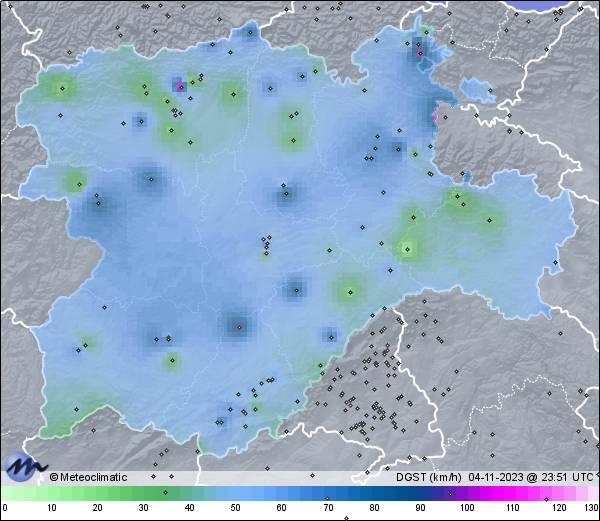Click the legend value 40
The height and width of the screenshot is (521, 600).
tap(189, 508)
